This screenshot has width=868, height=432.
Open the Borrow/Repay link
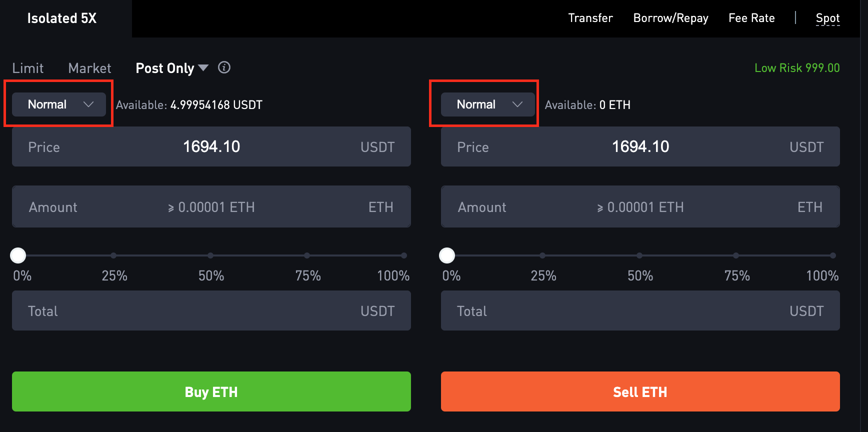point(671,18)
